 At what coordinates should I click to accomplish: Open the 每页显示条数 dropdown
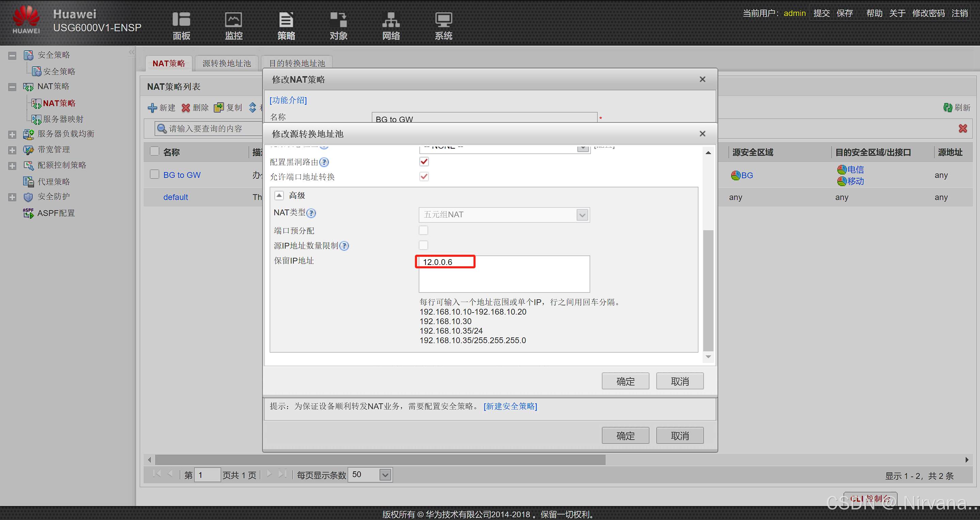(385, 475)
